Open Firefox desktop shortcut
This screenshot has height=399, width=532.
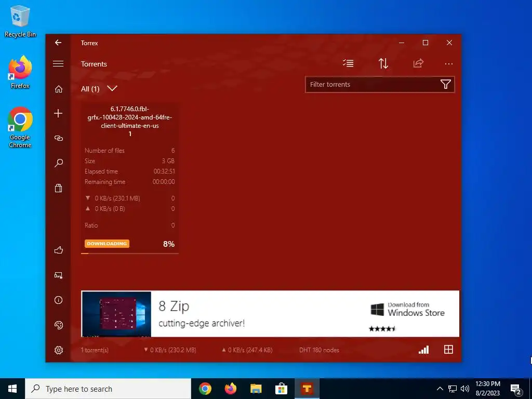20,72
